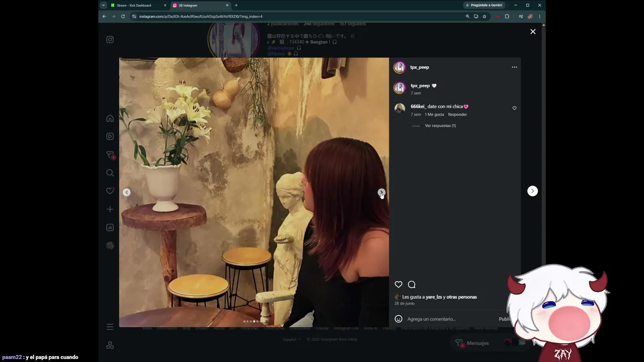Open the 666kei_ commenter profile
Screen dimensions: 644x362
418,107
